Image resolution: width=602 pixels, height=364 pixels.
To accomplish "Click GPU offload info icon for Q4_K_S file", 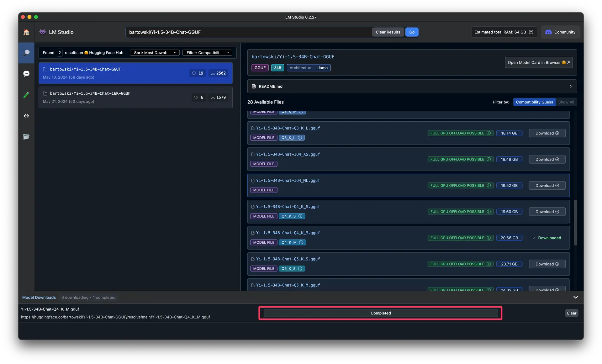I will [488, 212].
